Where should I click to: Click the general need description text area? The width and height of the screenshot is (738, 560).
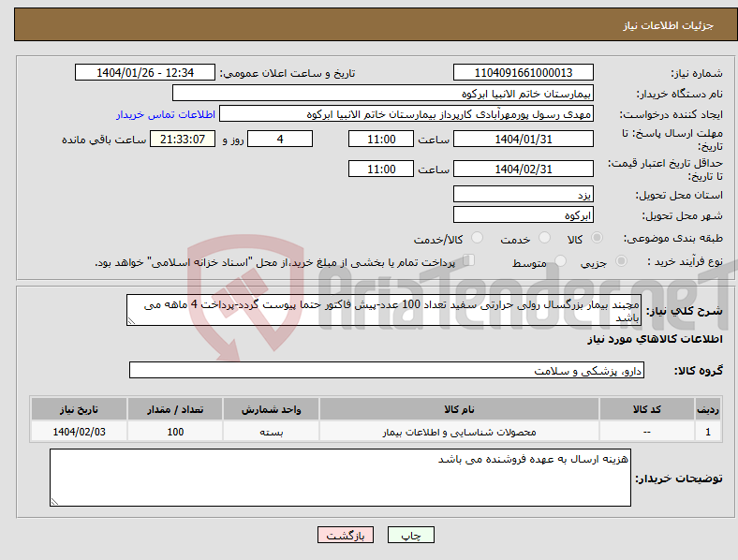click(384, 310)
